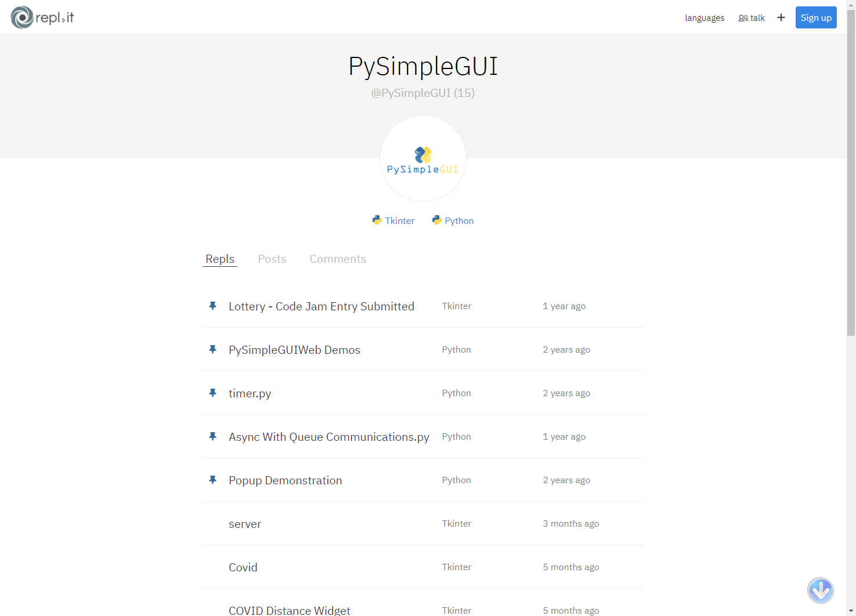The width and height of the screenshot is (856, 616).
Task: Open the Covid repl
Action: (x=243, y=567)
